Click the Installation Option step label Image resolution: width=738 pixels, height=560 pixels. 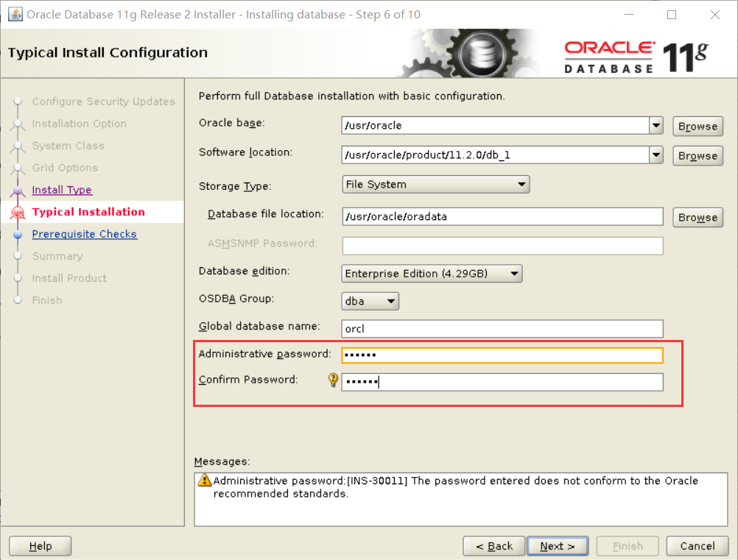coord(79,124)
